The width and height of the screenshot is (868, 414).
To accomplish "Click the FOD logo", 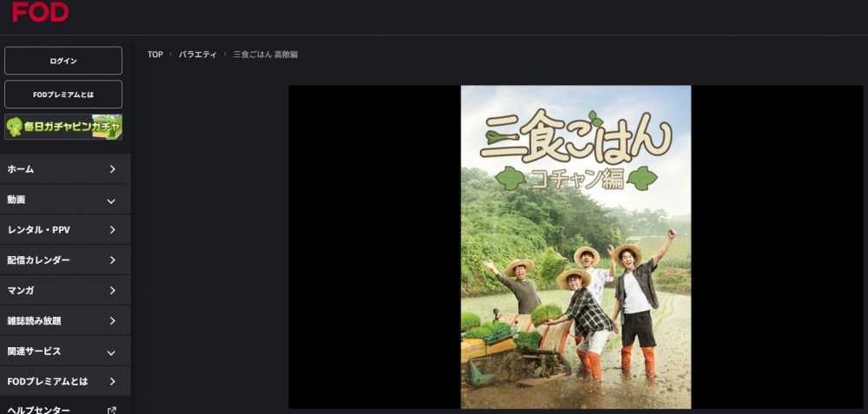I will [41, 11].
